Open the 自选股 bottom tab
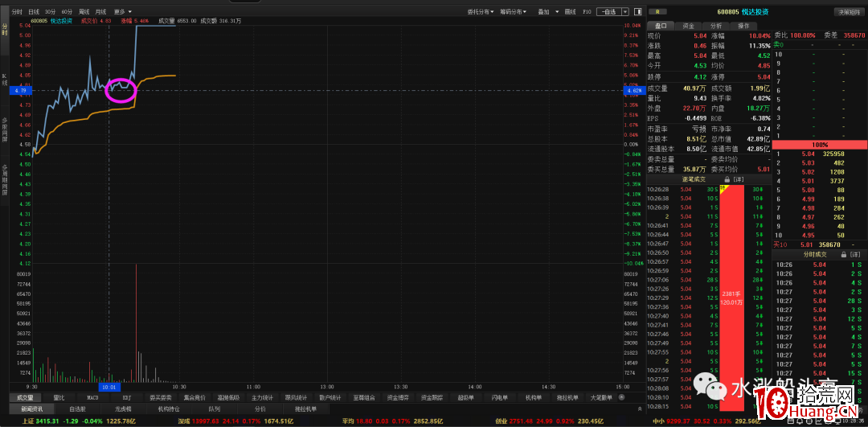 [77, 409]
